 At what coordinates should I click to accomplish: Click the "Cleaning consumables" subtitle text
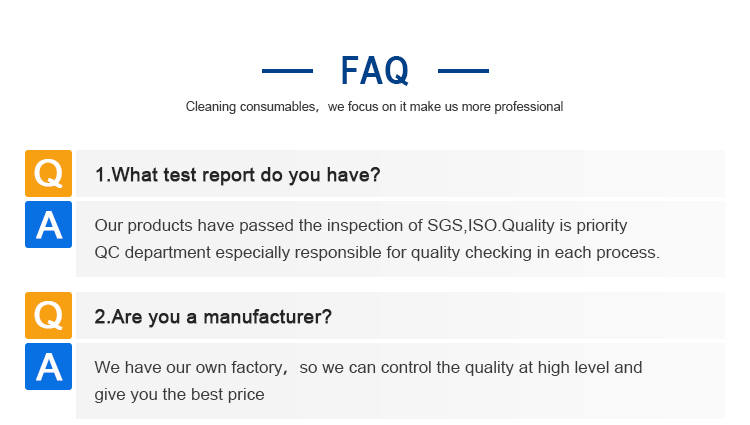click(x=251, y=107)
